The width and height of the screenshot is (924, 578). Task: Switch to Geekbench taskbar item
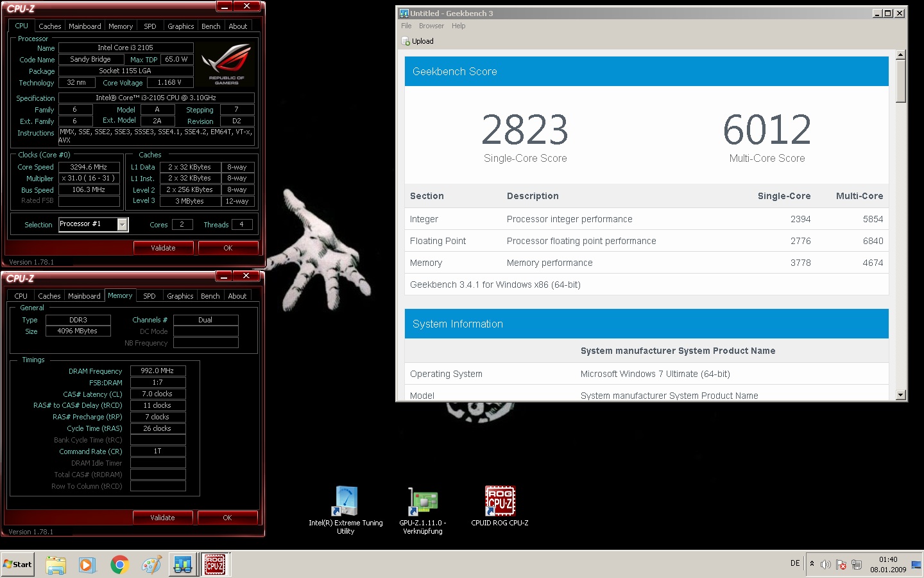point(183,565)
